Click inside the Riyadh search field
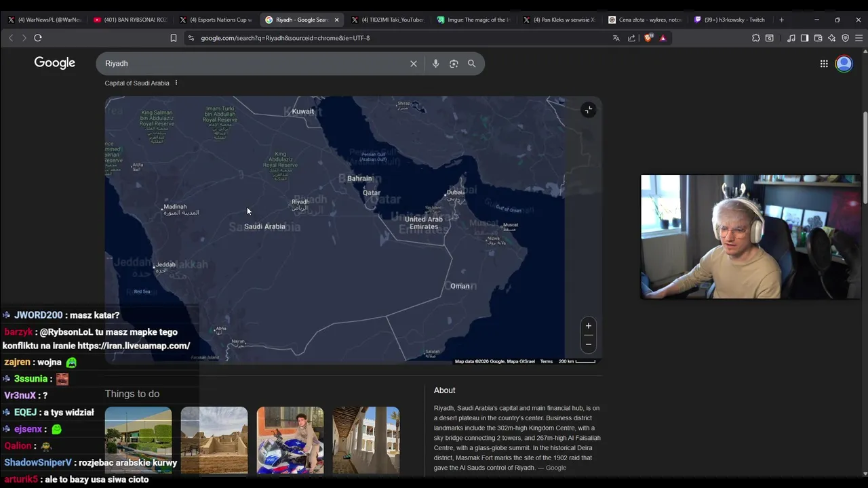This screenshot has width=868, height=488. pos(254,64)
